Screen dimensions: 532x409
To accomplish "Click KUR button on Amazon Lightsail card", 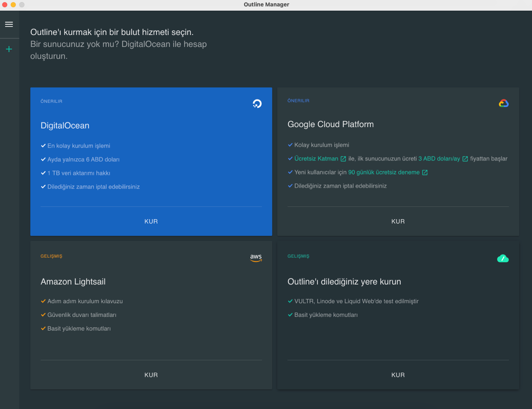I will tap(151, 375).
